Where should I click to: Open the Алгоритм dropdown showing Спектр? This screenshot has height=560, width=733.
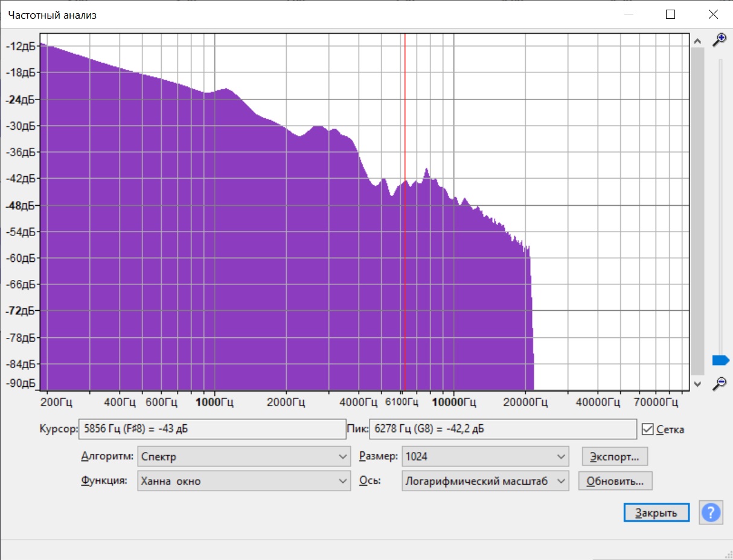tap(244, 457)
